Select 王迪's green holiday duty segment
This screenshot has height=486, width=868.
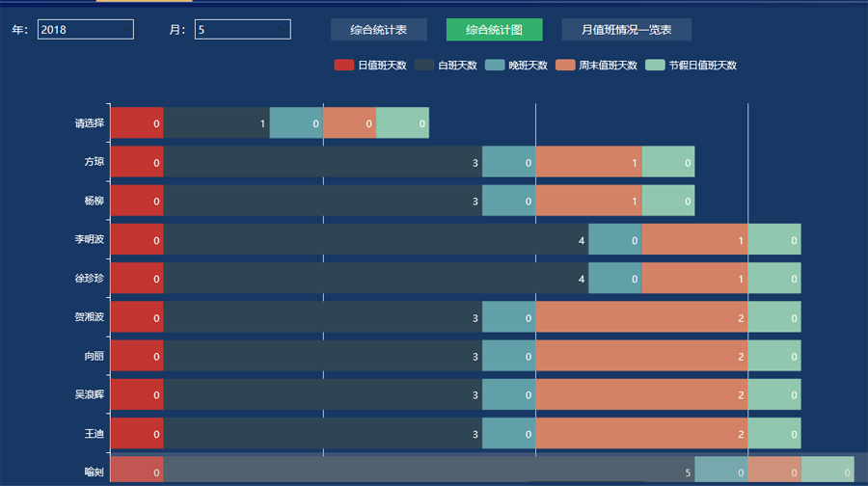coord(773,433)
